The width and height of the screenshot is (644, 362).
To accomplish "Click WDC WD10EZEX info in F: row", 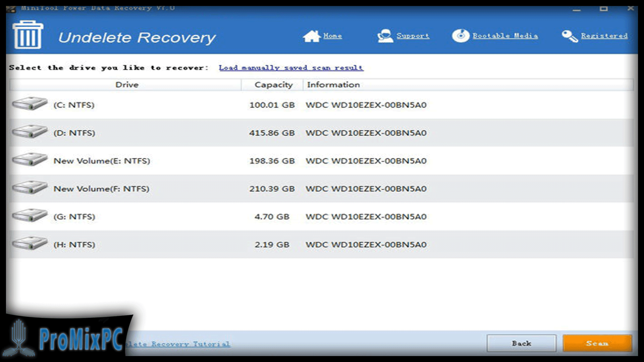I will [x=366, y=189].
